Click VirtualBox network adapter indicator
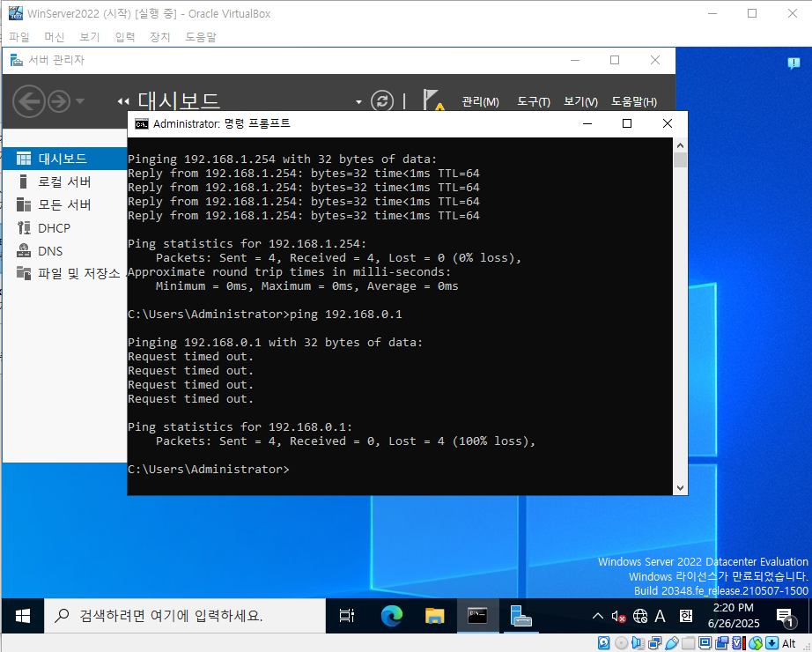This screenshot has height=652, width=812. coord(655,642)
